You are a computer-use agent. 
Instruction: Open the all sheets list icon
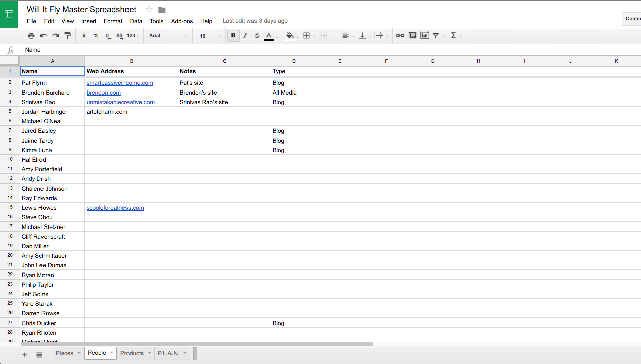tap(39, 355)
